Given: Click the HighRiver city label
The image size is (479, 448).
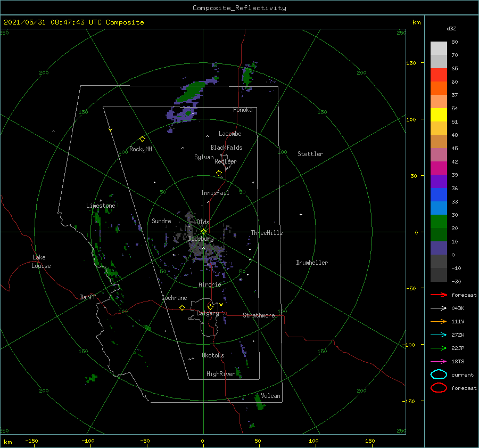Looking at the screenshot, I should tap(221, 374).
